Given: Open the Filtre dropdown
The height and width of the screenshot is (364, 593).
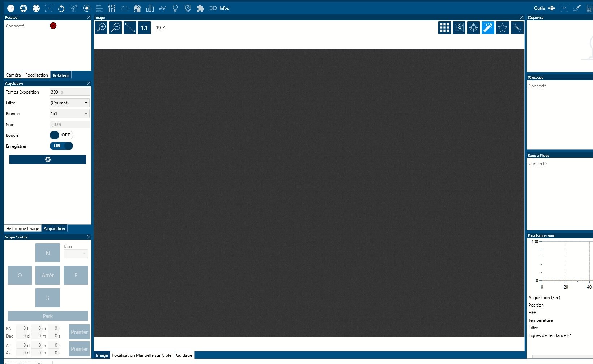Looking at the screenshot, I should [69, 103].
